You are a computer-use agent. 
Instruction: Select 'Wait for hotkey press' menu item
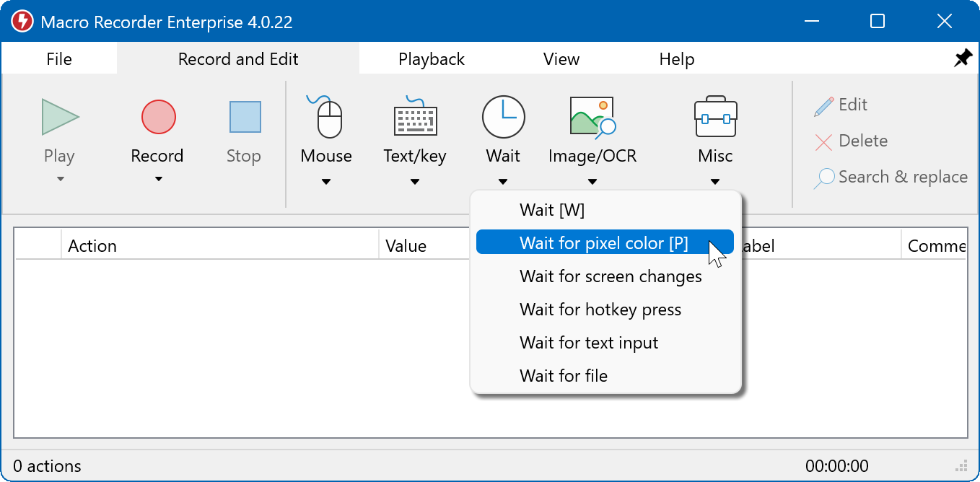600,310
